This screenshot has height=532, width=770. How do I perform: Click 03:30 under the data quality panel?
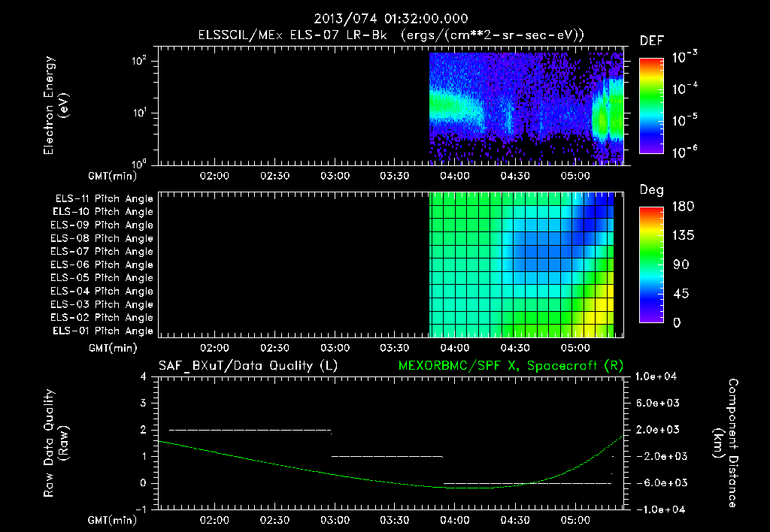(394, 520)
